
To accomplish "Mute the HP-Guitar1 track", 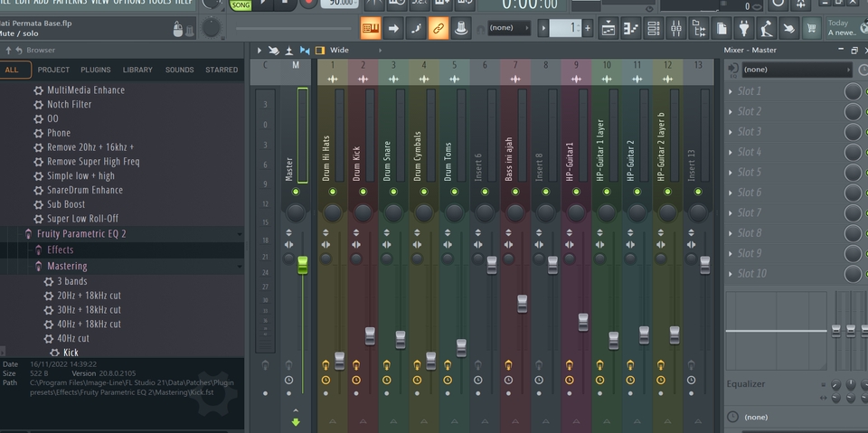I will coord(576,192).
